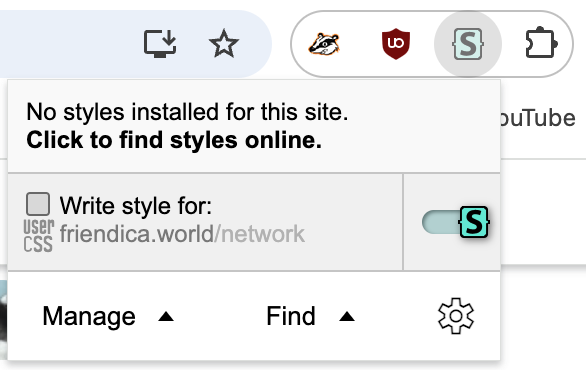Write style for friendica.world domain
Image resolution: width=586 pixels, height=370 pixels.
(x=136, y=234)
